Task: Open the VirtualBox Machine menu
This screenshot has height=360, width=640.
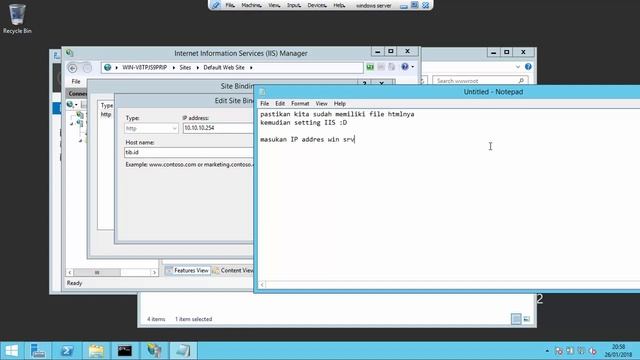Action: coord(251,5)
